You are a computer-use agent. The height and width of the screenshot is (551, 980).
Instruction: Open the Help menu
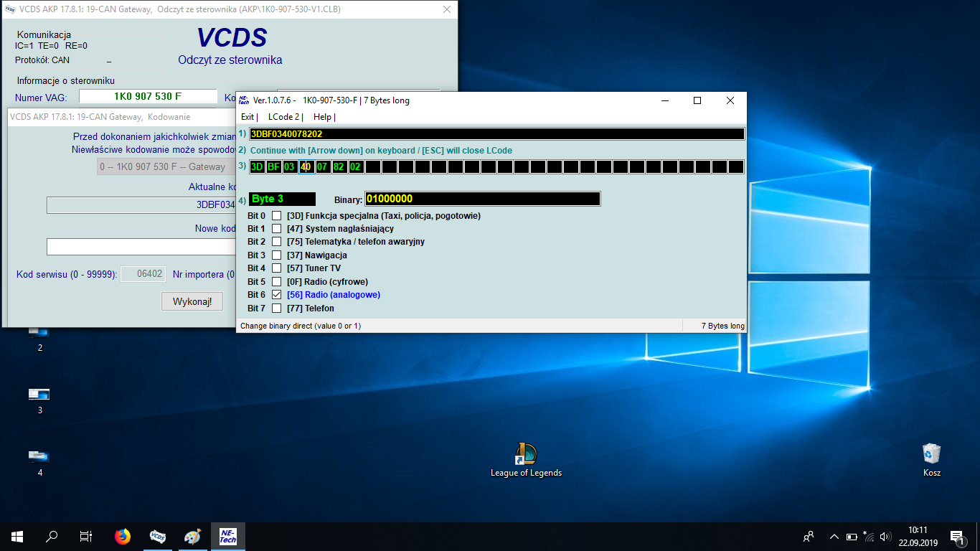pos(323,117)
